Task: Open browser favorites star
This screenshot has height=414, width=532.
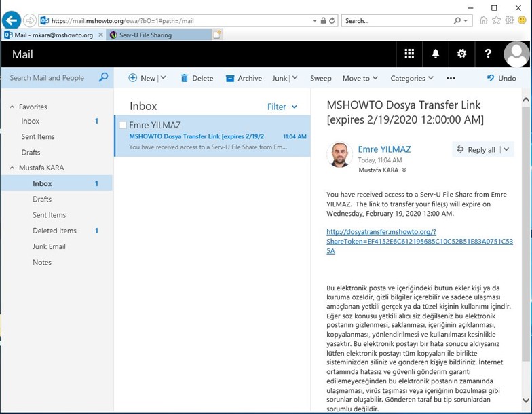Action: (x=497, y=20)
